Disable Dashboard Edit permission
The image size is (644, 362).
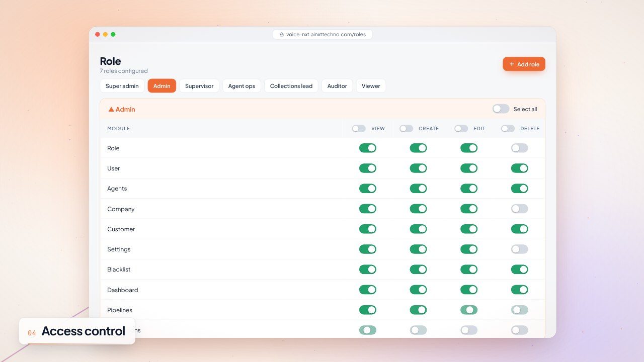point(469,290)
